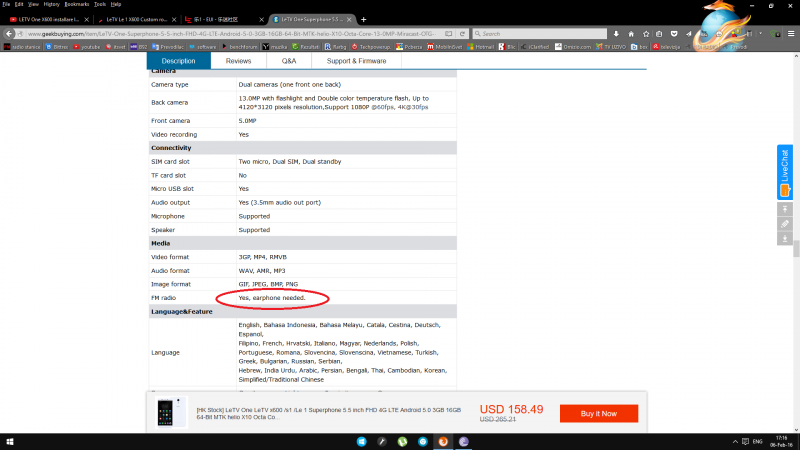
Task: Select the Support & Firmware tab
Action: pyautogui.click(x=356, y=61)
